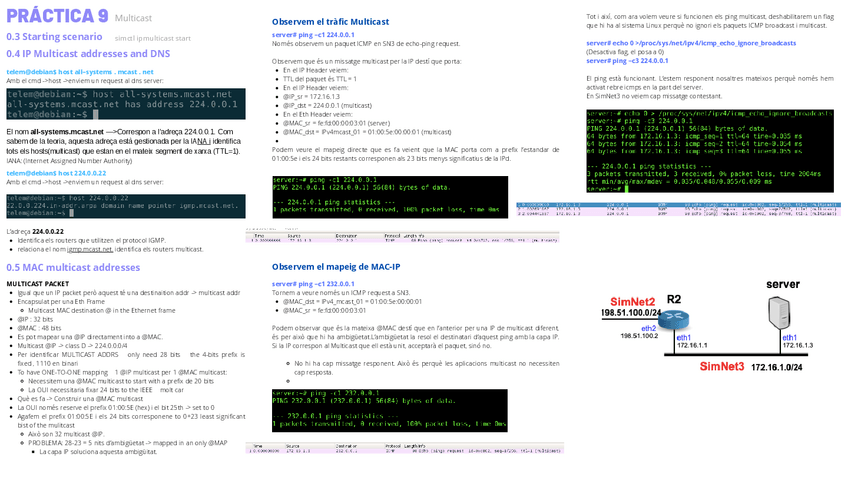Click the red SimNet3 label

click(722, 367)
